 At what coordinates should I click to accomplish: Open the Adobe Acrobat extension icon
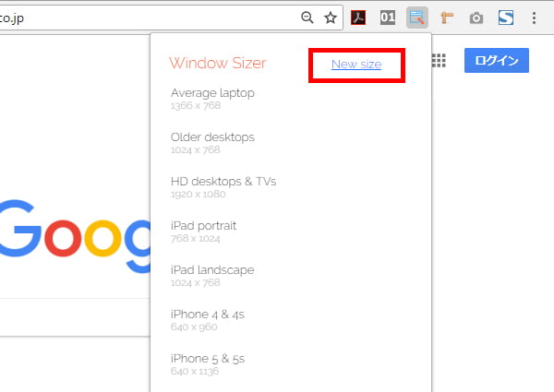coord(359,18)
